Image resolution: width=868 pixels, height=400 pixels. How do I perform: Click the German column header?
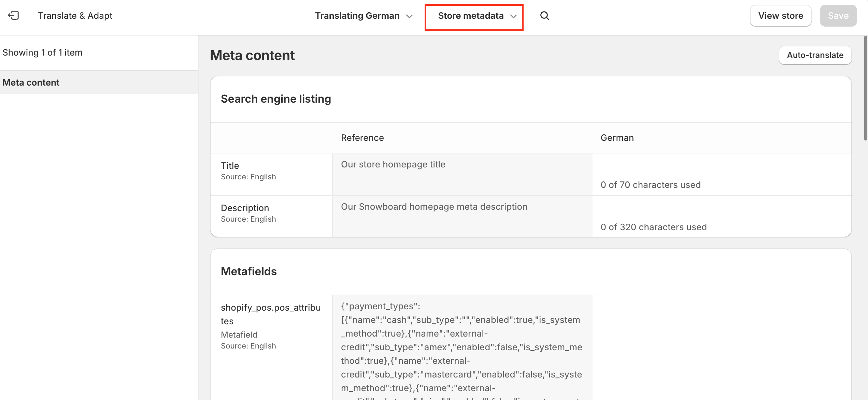pos(617,138)
